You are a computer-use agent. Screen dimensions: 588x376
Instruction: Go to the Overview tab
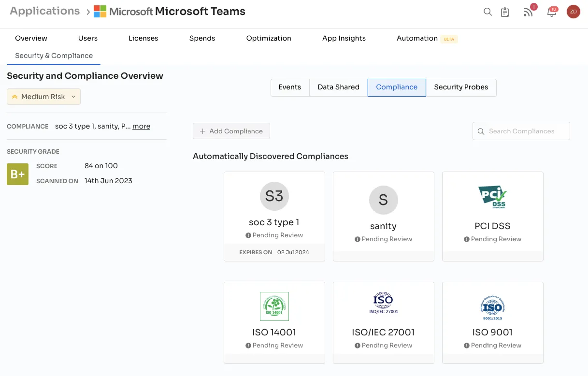[31, 38]
